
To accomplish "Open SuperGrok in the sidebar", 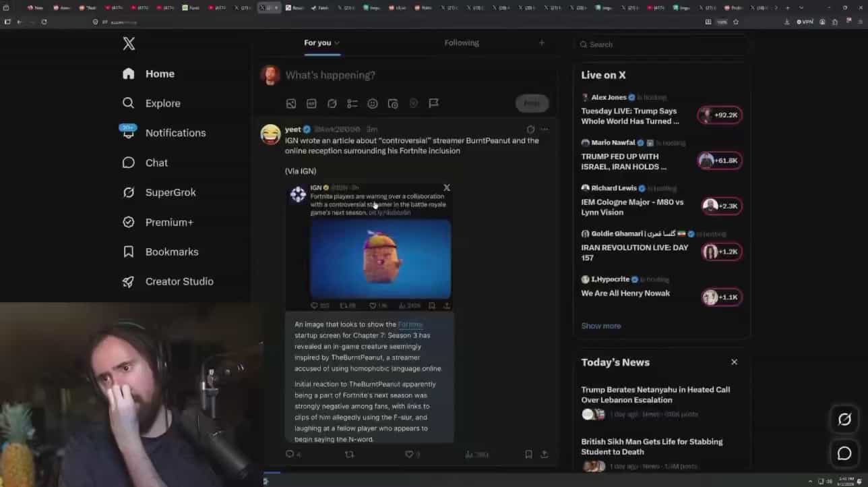I will point(159,192).
